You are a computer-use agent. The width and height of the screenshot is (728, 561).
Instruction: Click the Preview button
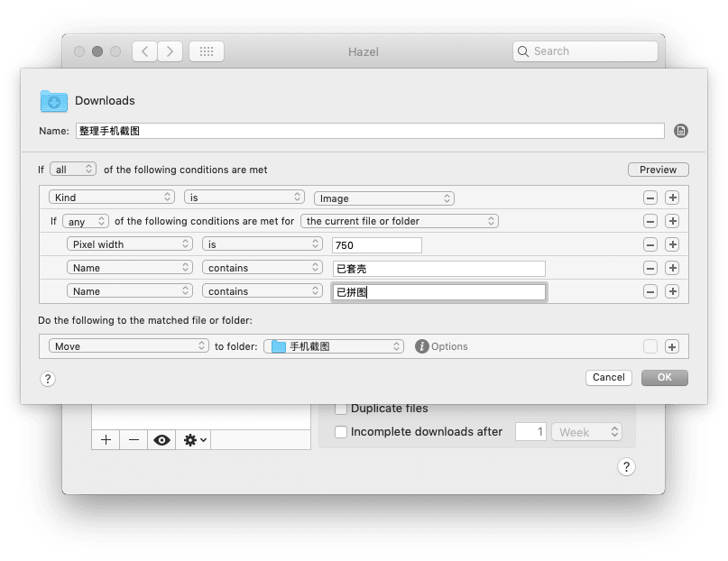[658, 170]
